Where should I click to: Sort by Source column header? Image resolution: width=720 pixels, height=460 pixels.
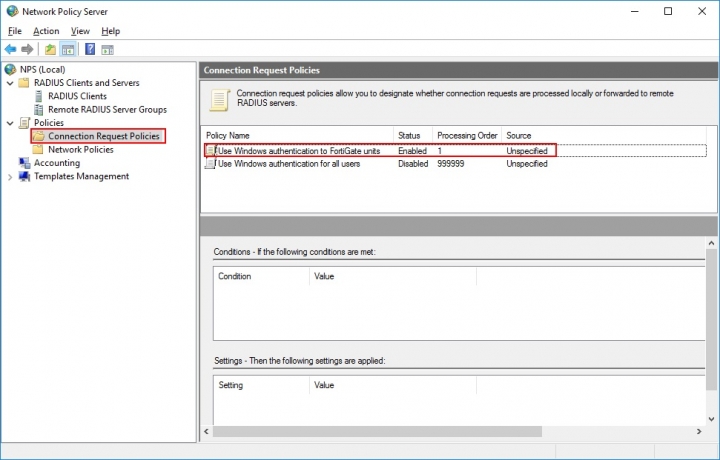click(x=603, y=135)
